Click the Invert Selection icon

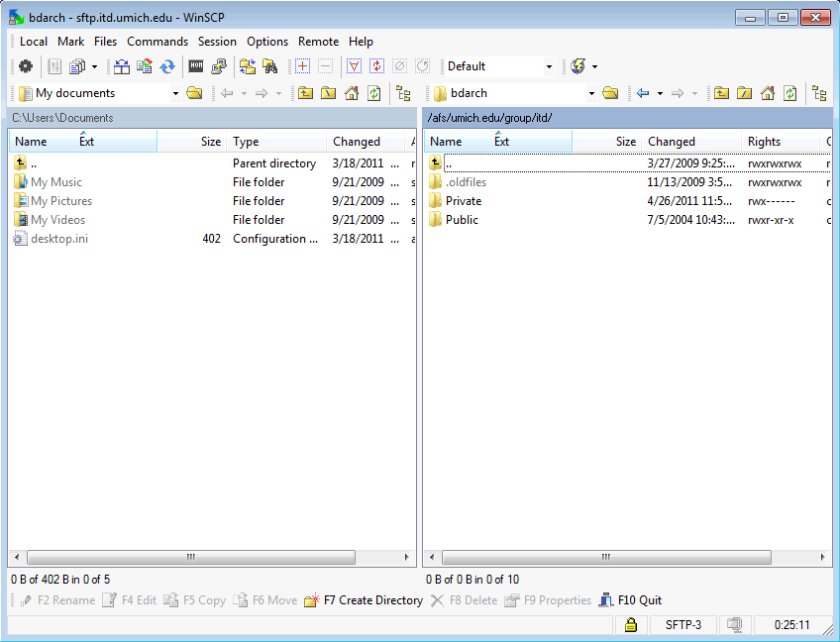376,66
